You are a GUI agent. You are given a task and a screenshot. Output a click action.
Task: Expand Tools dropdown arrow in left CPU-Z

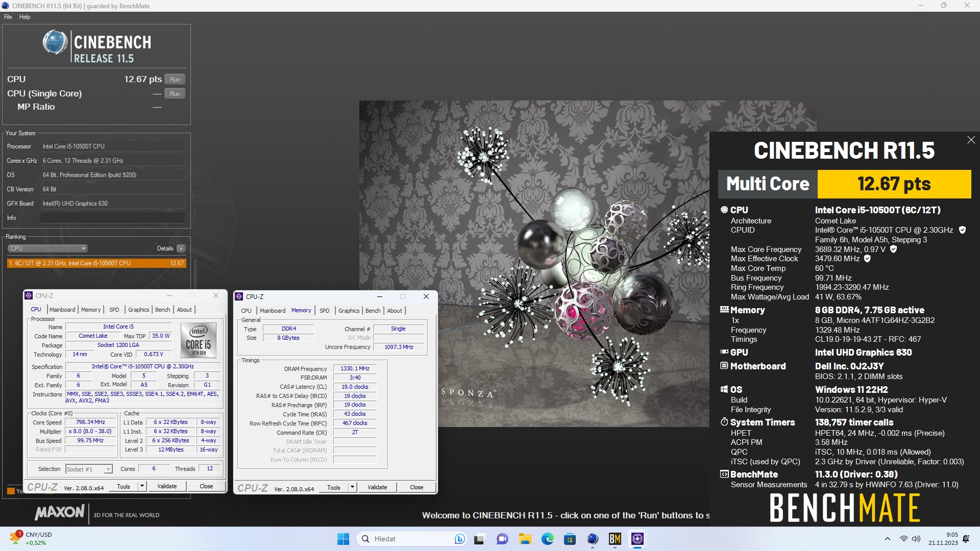point(142,486)
